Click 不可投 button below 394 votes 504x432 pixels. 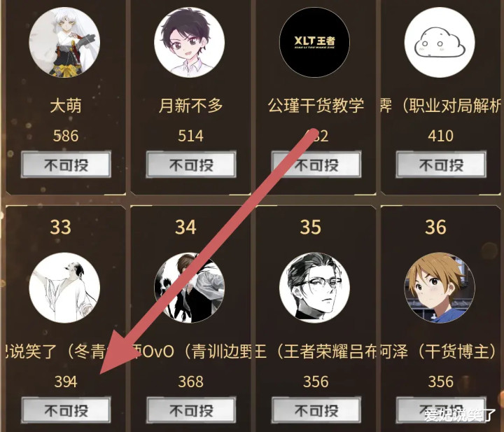coord(66,410)
